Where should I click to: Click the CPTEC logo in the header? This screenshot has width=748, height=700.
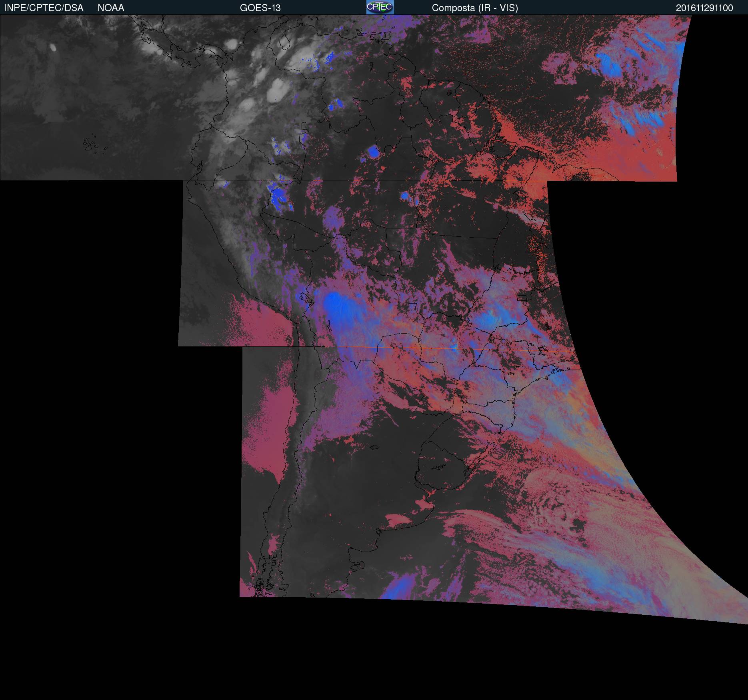pos(380,7)
